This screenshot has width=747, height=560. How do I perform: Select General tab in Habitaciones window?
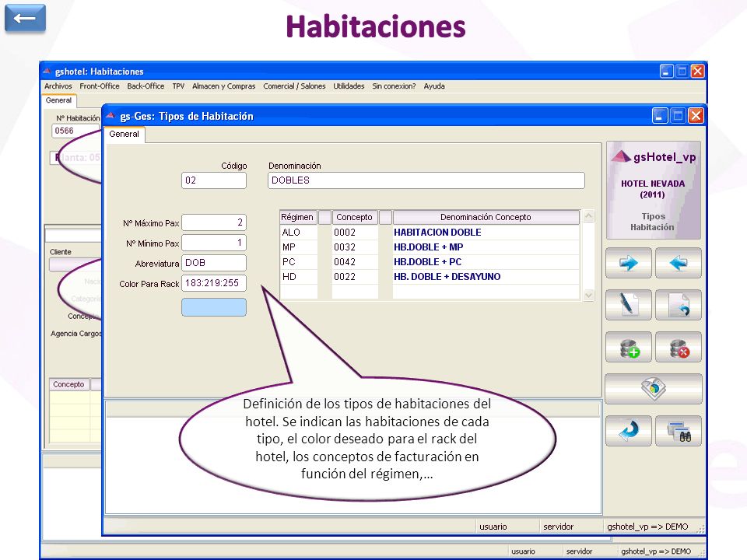58,100
